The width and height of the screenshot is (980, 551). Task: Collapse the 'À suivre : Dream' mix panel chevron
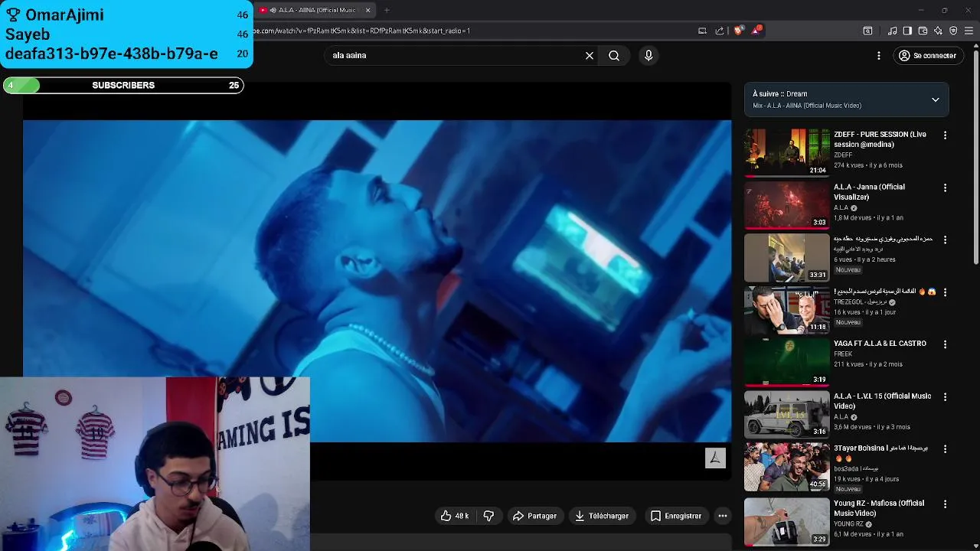935,99
